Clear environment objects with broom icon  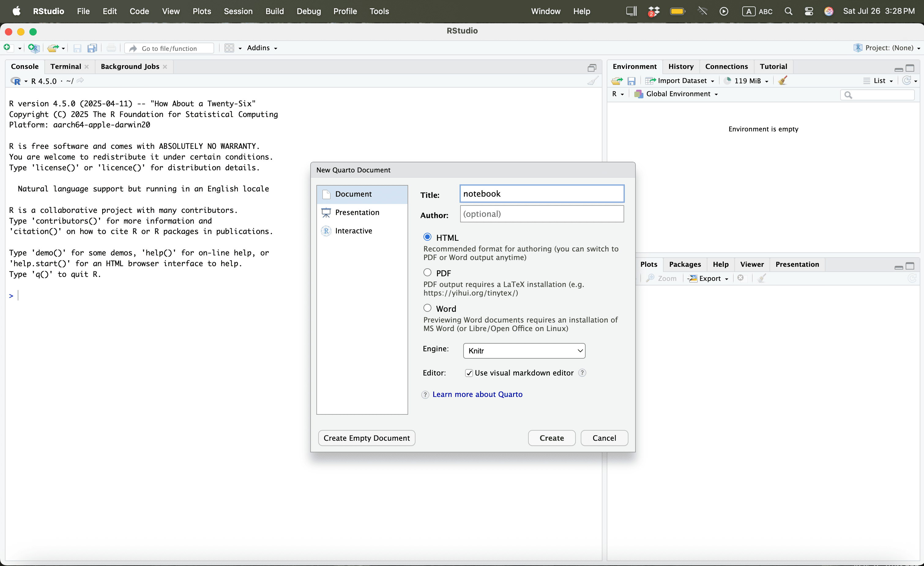click(782, 81)
